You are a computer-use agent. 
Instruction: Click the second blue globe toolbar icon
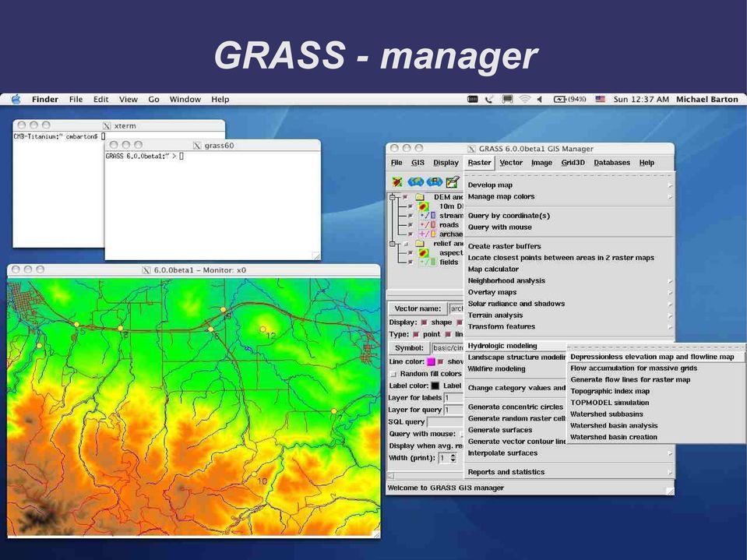tap(434, 182)
